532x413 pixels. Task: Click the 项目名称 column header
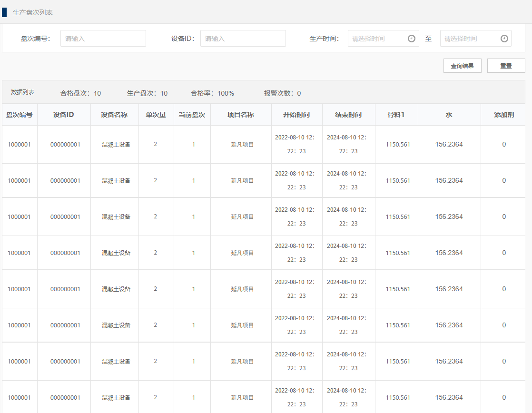241,115
